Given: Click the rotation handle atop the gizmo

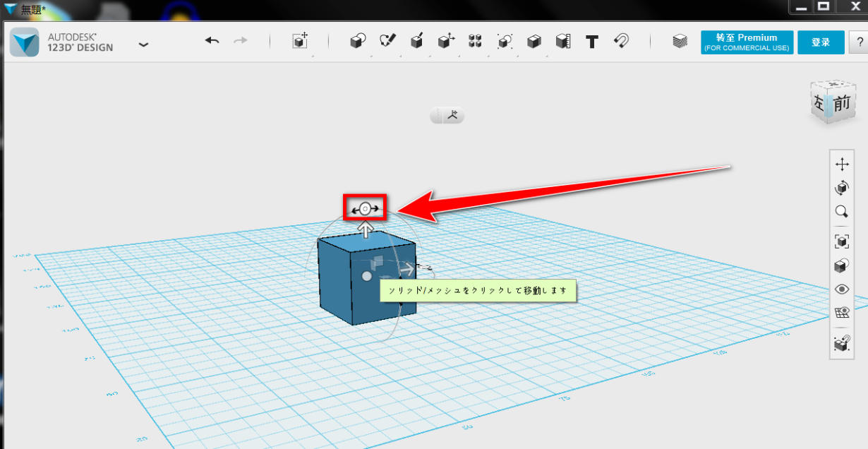Looking at the screenshot, I should pos(365,208).
